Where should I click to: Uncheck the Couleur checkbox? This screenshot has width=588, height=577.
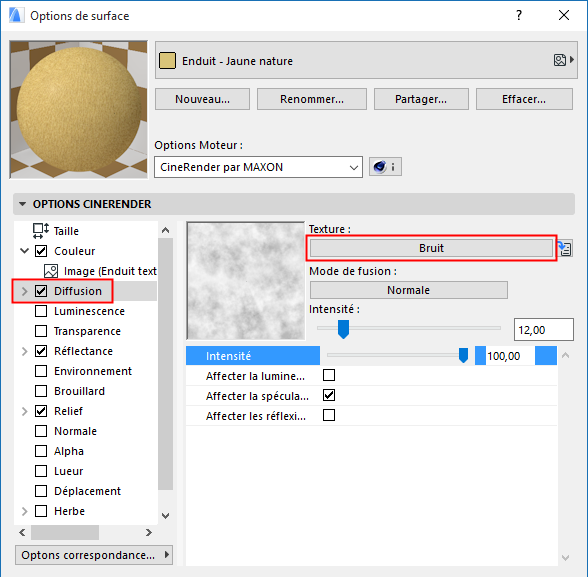click(x=41, y=251)
